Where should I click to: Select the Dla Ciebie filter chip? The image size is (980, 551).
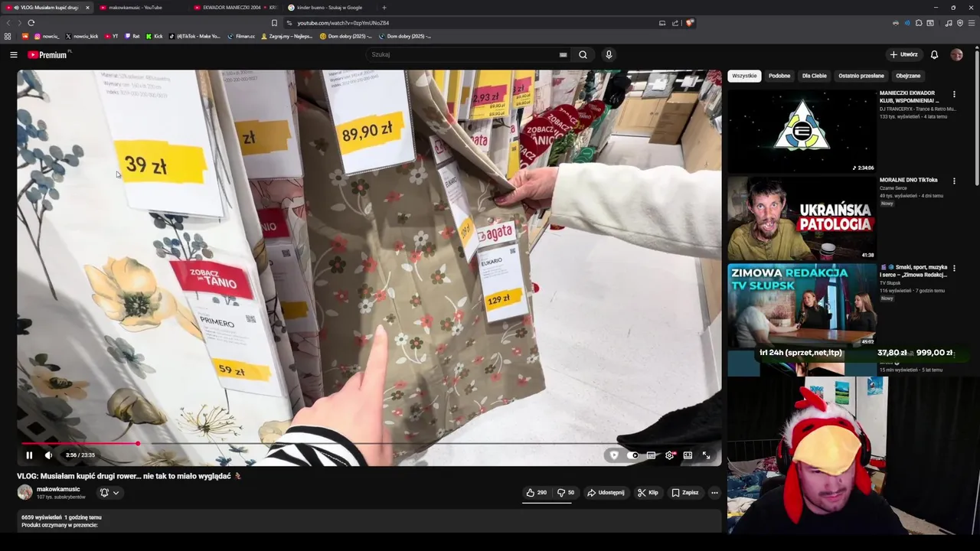pos(815,76)
